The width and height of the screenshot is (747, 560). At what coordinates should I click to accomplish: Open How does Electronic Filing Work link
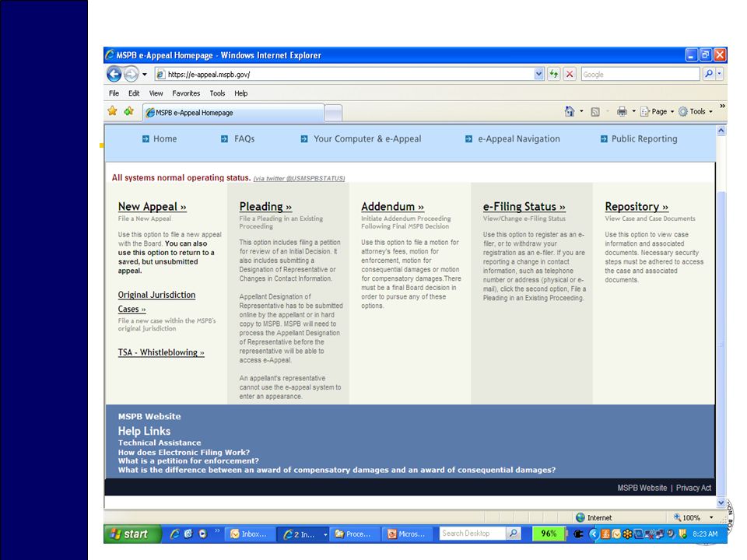coord(184,453)
